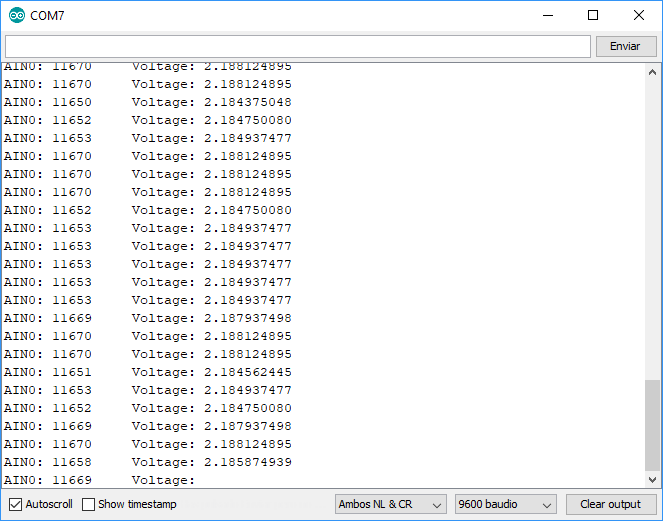This screenshot has height=521, width=663.
Task: Close the COM7 serial monitor
Action: [639, 15]
